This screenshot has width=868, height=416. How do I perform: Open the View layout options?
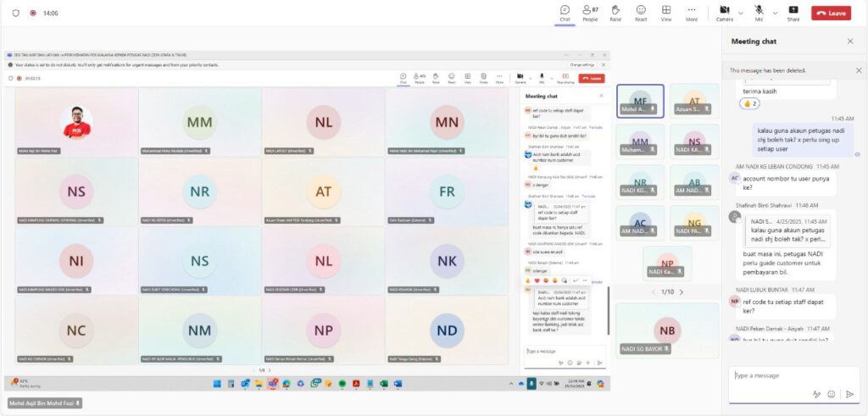[666, 12]
